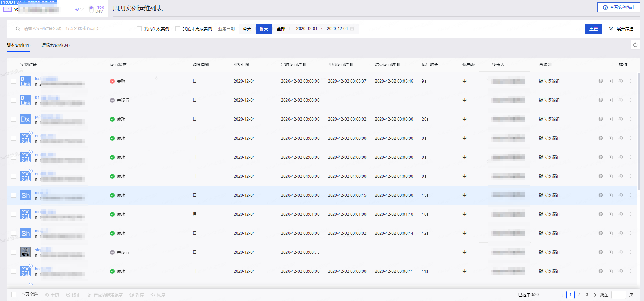The height and width of the screenshot is (301, 644).
Task: View run log of the Dx instance row
Action: tap(611, 119)
